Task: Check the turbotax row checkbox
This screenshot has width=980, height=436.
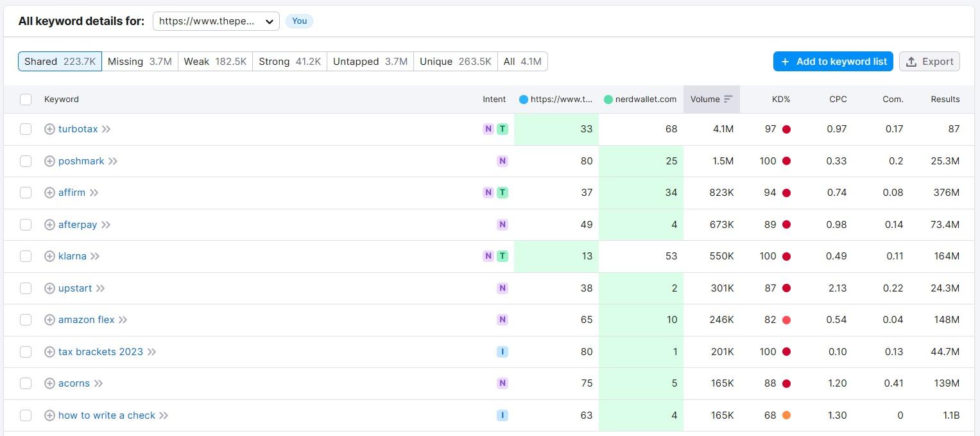Action: click(26, 129)
